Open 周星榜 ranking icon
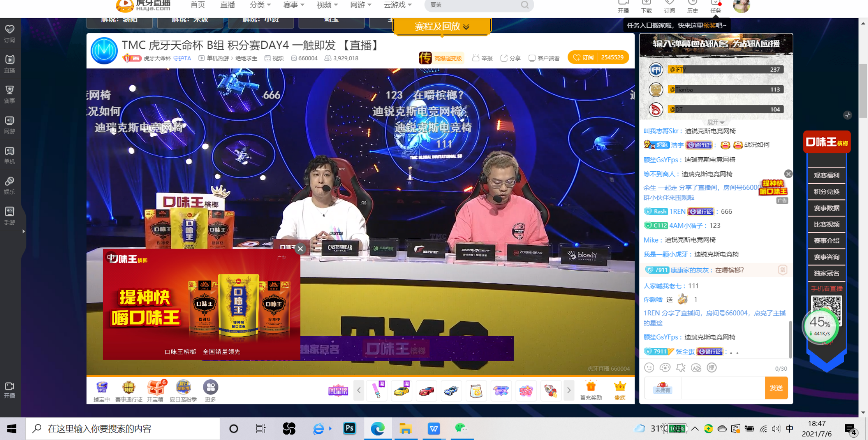The image size is (868, 440). tap(338, 391)
